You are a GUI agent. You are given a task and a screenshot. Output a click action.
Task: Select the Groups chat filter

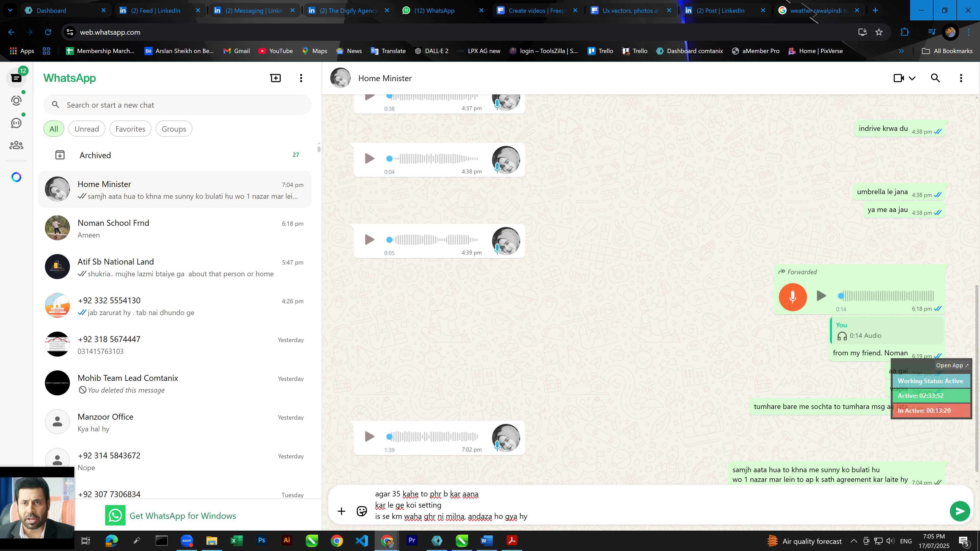pos(174,129)
